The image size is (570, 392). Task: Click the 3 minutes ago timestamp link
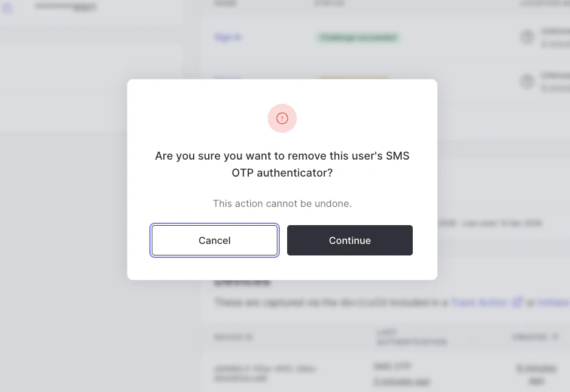pos(402,382)
